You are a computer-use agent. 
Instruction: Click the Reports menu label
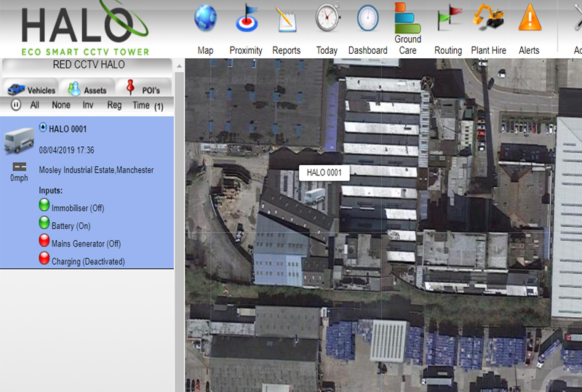click(x=286, y=50)
